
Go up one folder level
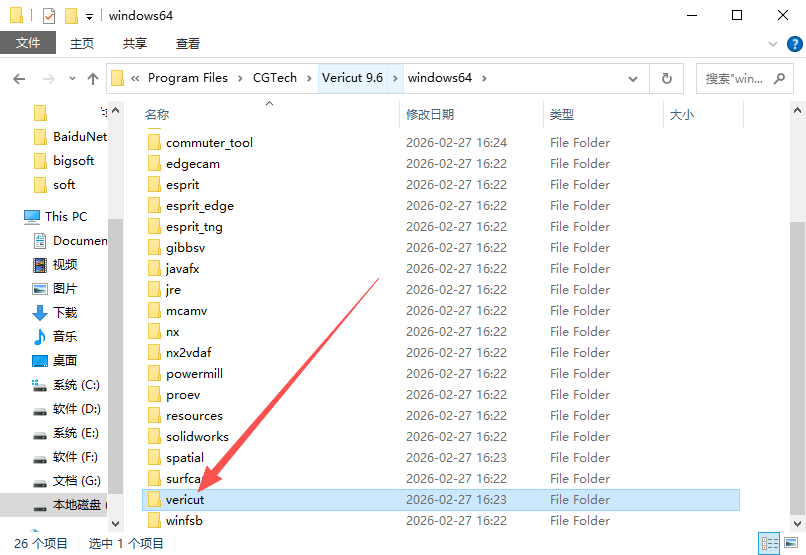93,78
